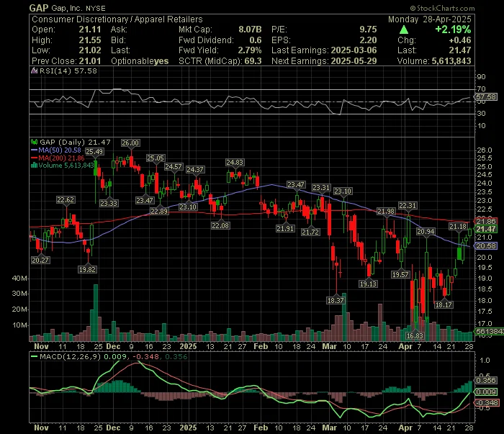Select the green MACD legend line
Screen dimensions: 504x434
coord(34,356)
